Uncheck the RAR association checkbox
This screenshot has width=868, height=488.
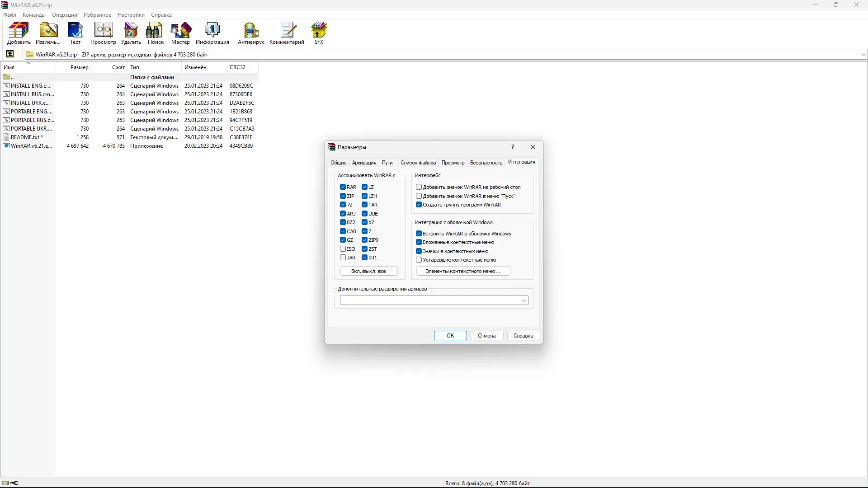[343, 187]
